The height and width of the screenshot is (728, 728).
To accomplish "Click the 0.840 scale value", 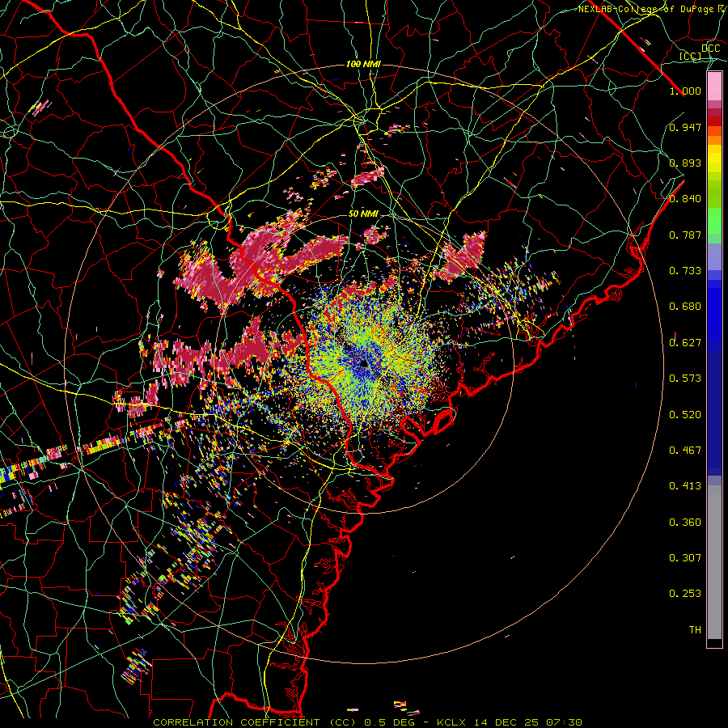I will click(685, 199).
